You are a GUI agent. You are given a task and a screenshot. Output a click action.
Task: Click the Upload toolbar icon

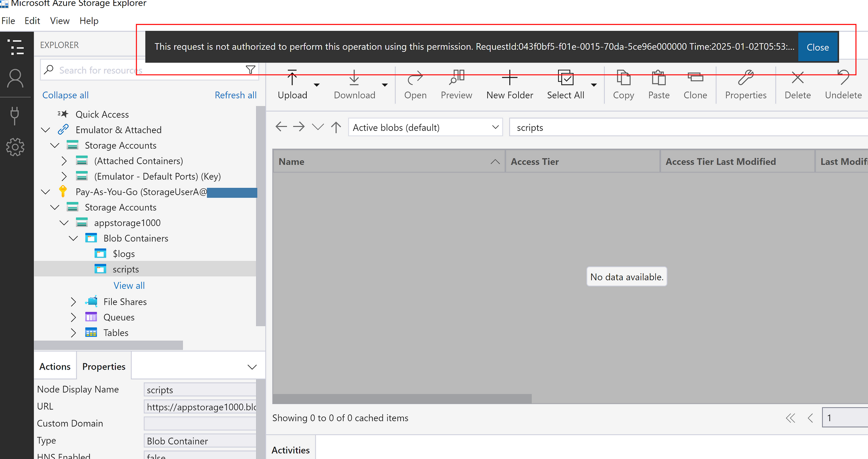(292, 78)
